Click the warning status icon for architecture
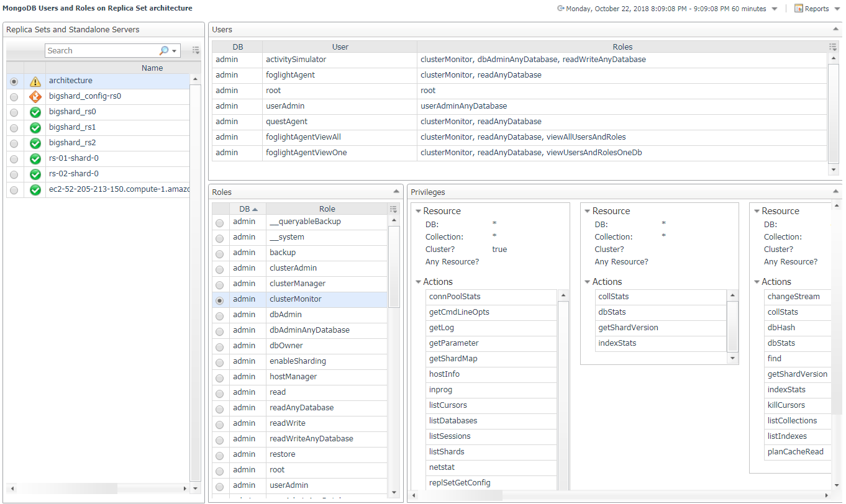Screen dimensions: 846x504 tap(35, 81)
